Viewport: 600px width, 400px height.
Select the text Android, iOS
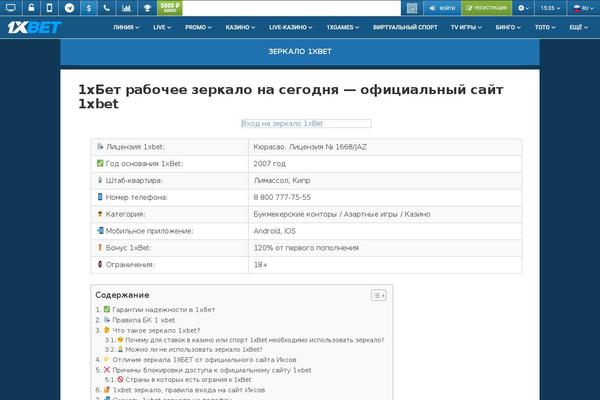(274, 231)
